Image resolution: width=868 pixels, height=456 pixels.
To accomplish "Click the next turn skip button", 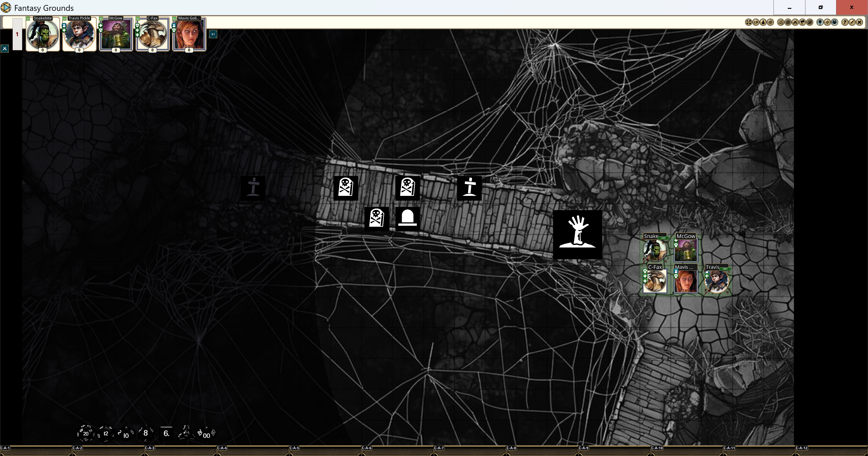I will [x=213, y=34].
